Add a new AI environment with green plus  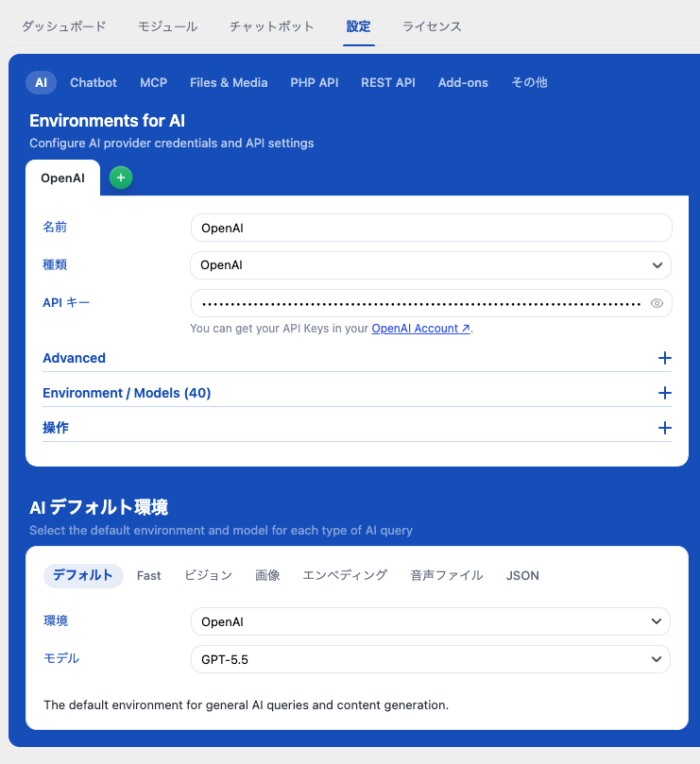pyautogui.click(x=121, y=178)
